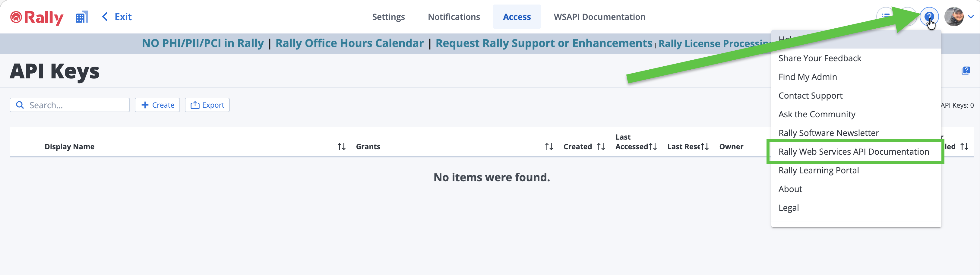Sort by Grants column arrows
Image resolution: width=980 pixels, height=275 pixels.
(548, 147)
